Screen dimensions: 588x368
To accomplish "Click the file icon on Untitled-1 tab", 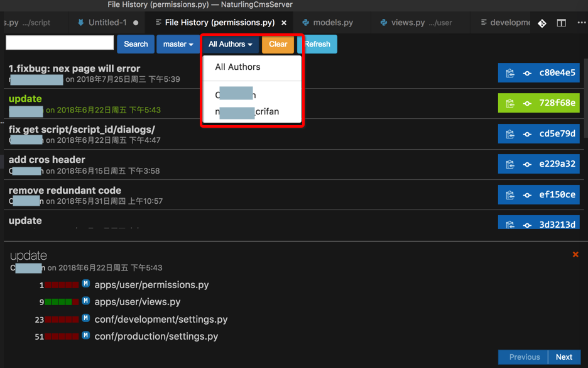I will 80,23.
